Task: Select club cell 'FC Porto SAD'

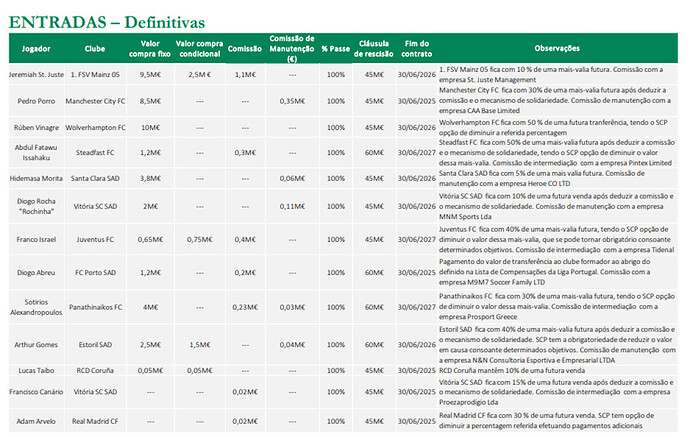Action: 95,272
